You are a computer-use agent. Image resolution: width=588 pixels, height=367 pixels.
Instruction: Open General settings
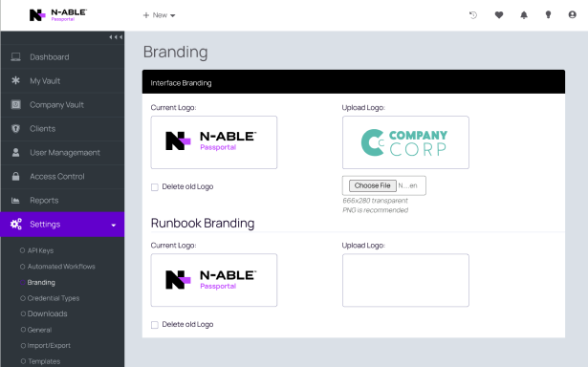coord(39,330)
